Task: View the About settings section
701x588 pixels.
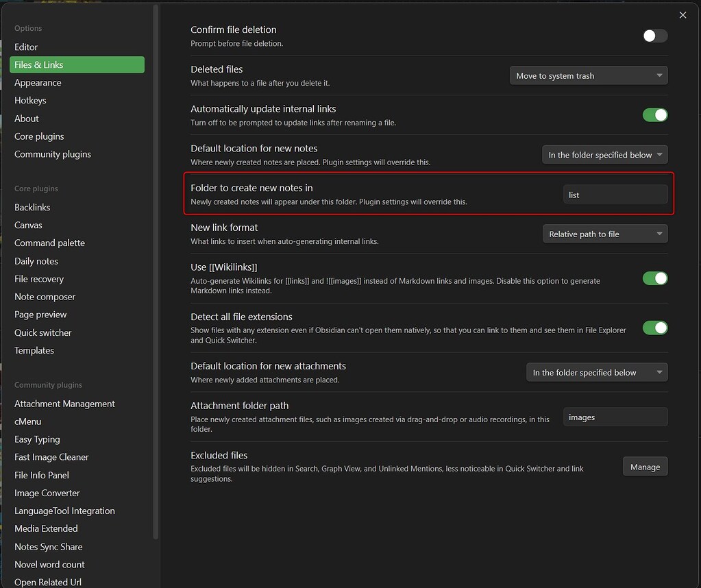Action: coord(26,118)
